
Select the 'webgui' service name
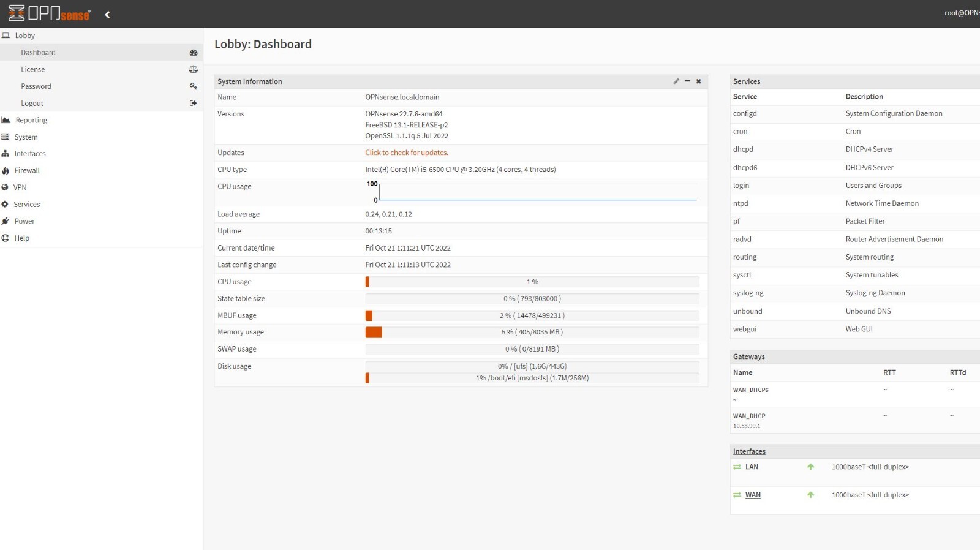click(x=744, y=329)
